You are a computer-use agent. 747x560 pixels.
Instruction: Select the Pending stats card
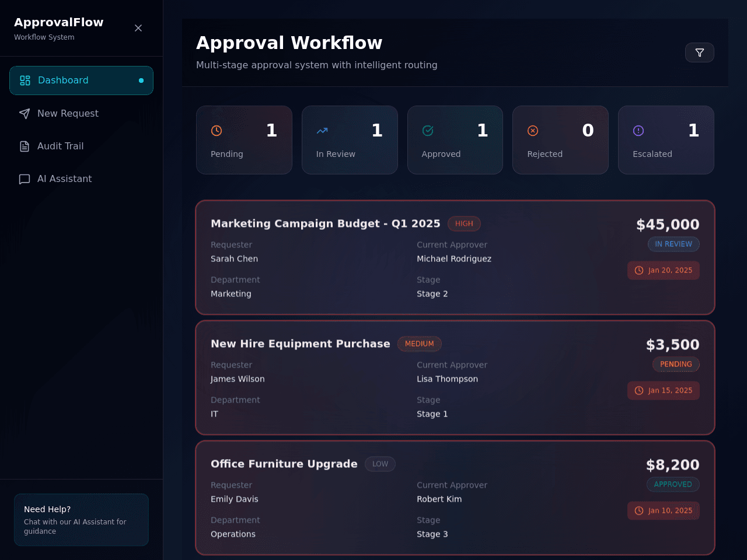click(x=244, y=140)
